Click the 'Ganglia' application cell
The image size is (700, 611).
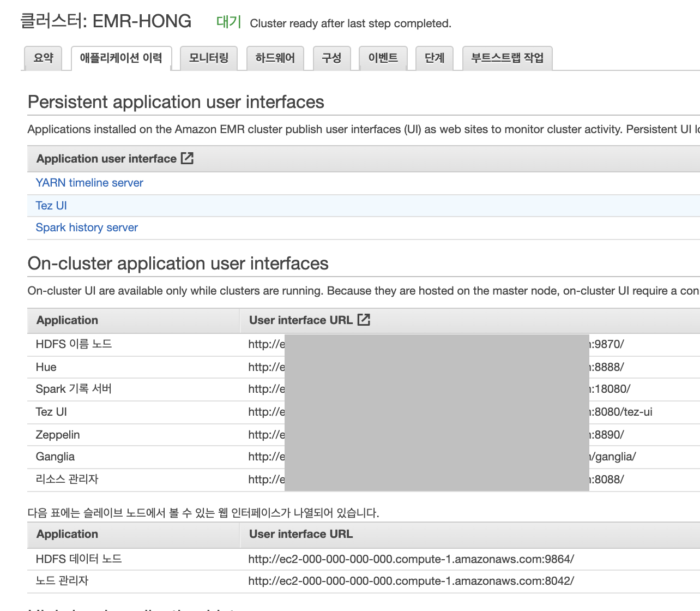click(55, 457)
